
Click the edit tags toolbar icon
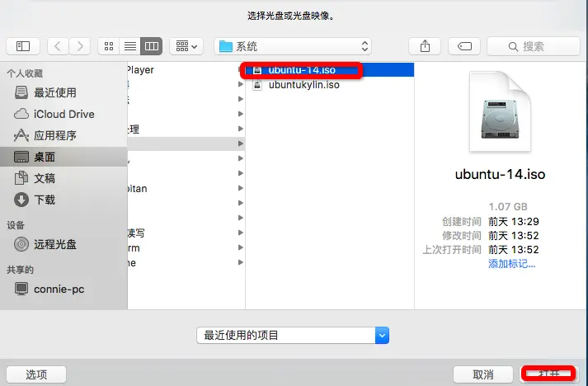464,46
